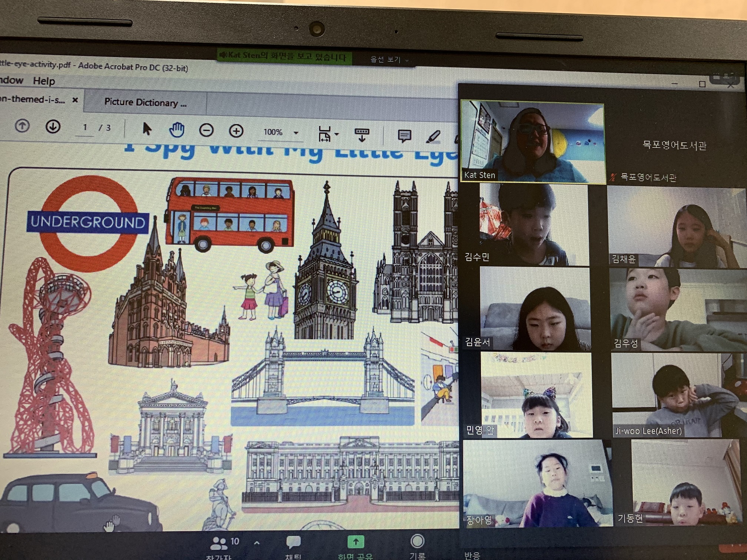
Task: Open the Help menu
Action: click(x=44, y=81)
